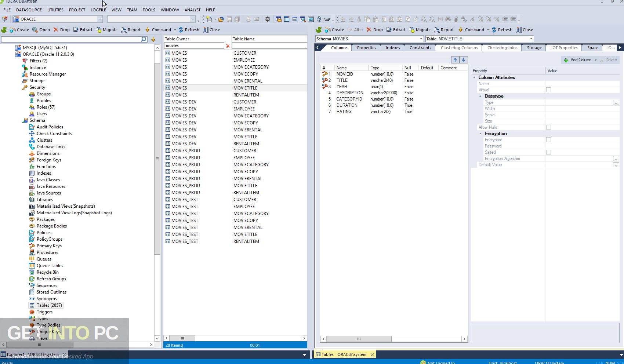
Task: Open the DATASOURCE menu
Action: tap(29, 10)
